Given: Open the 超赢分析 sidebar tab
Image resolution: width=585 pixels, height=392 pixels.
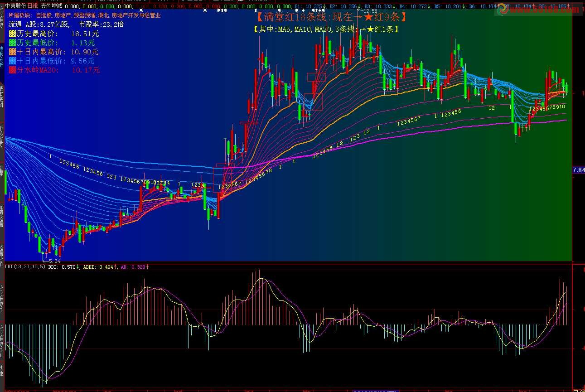Looking at the screenshot, I should (2, 256).
